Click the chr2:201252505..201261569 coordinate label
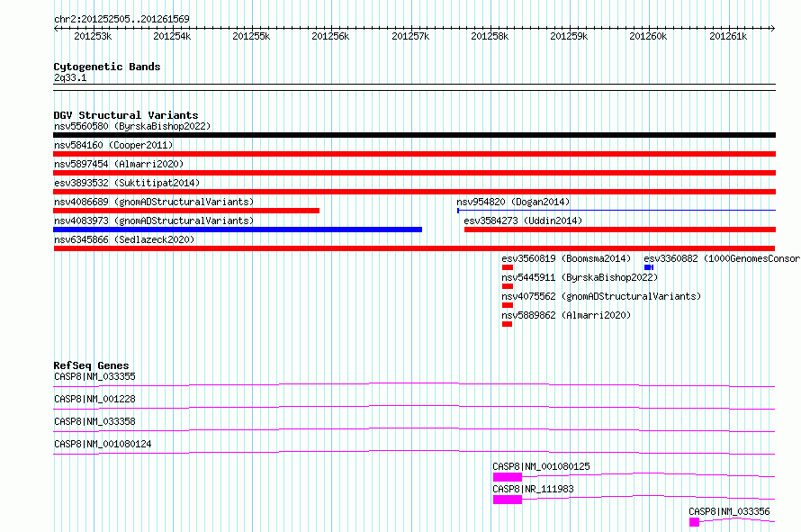This screenshot has width=801, height=532. 121,19
